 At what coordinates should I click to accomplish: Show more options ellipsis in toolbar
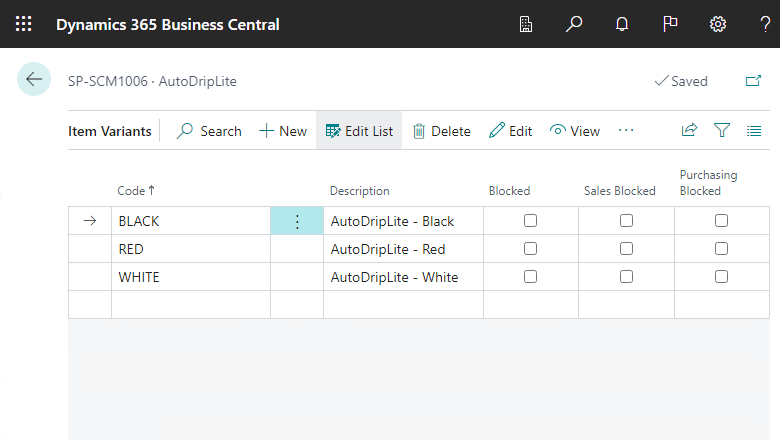pos(626,130)
